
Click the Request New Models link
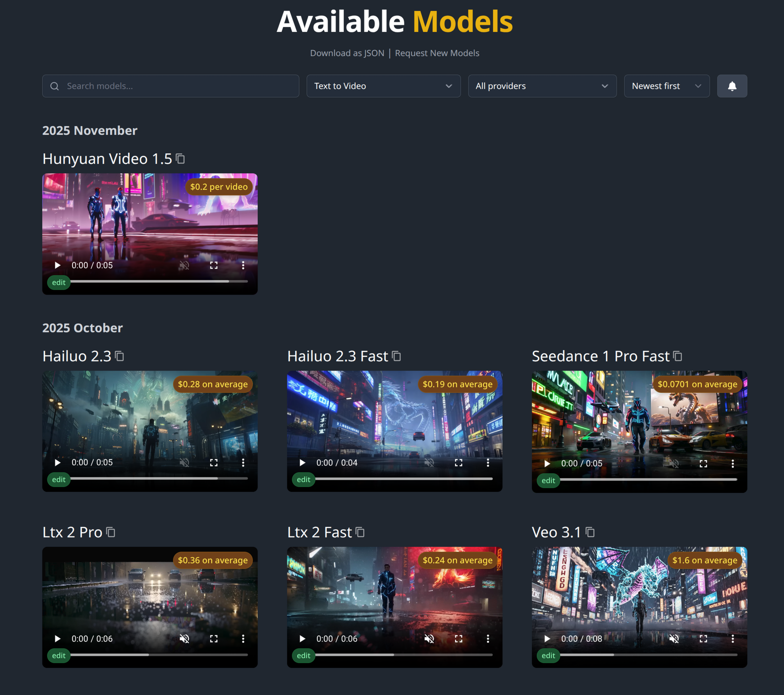[x=437, y=53]
